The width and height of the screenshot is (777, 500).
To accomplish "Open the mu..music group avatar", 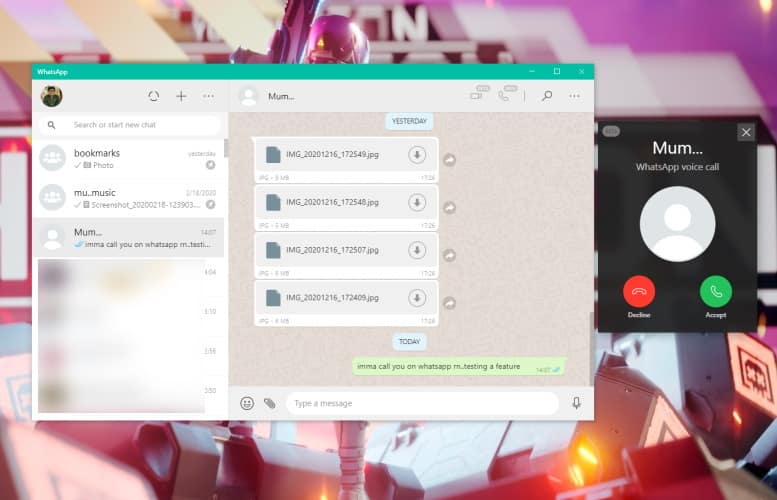I will pyautogui.click(x=52, y=197).
